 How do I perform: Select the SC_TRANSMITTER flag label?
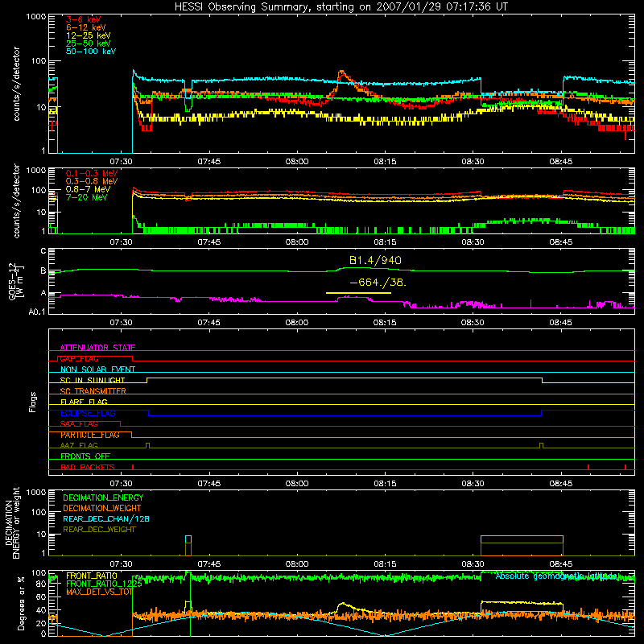[93, 391]
